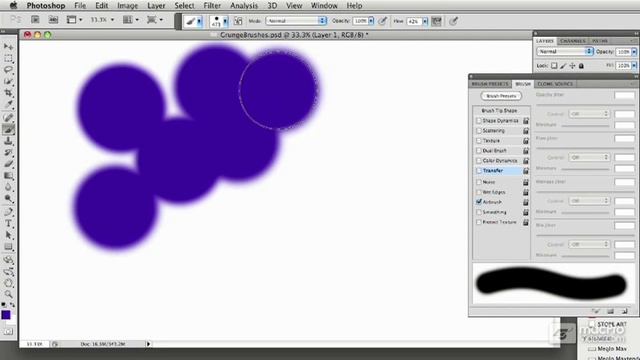640x360 pixels.
Task: Enable the Shape Dynamics checkbox
Action: pos(479,121)
